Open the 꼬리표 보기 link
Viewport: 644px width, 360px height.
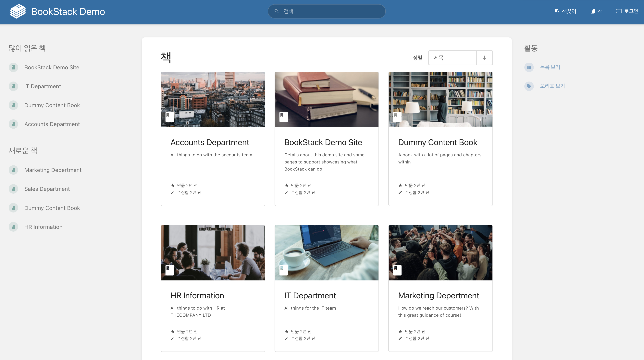pyautogui.click(x=552, y=86)
